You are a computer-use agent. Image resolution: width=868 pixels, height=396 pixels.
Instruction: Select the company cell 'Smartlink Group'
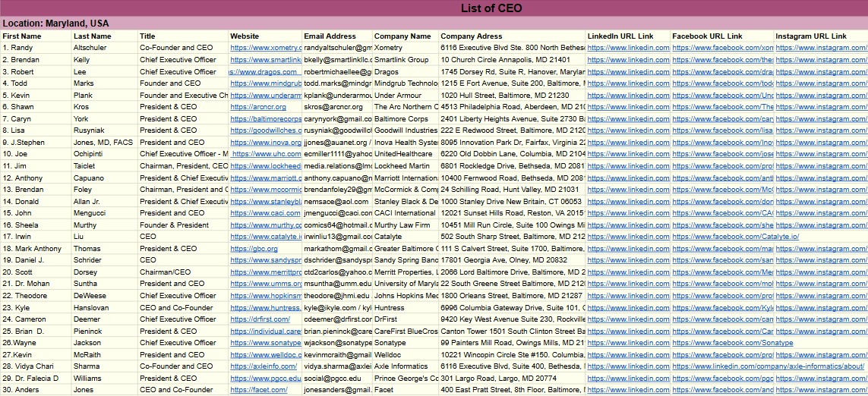(406, 60)
